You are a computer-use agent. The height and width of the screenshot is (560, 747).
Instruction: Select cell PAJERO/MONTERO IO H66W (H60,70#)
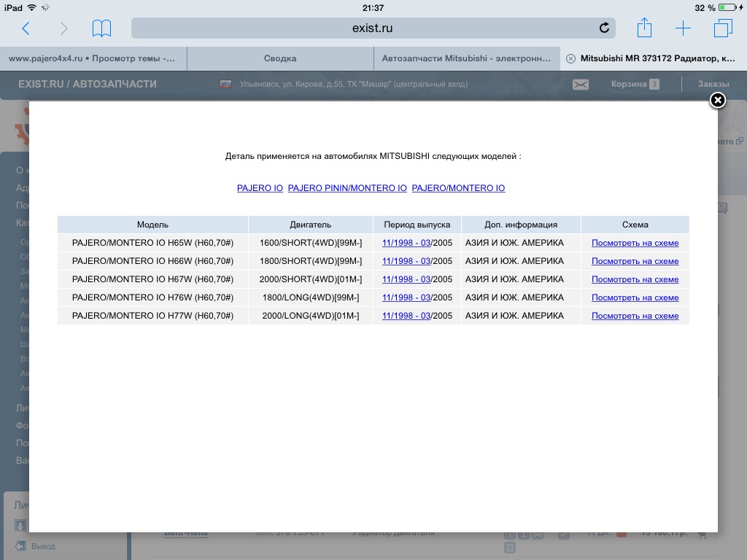[x=152, y=261]
